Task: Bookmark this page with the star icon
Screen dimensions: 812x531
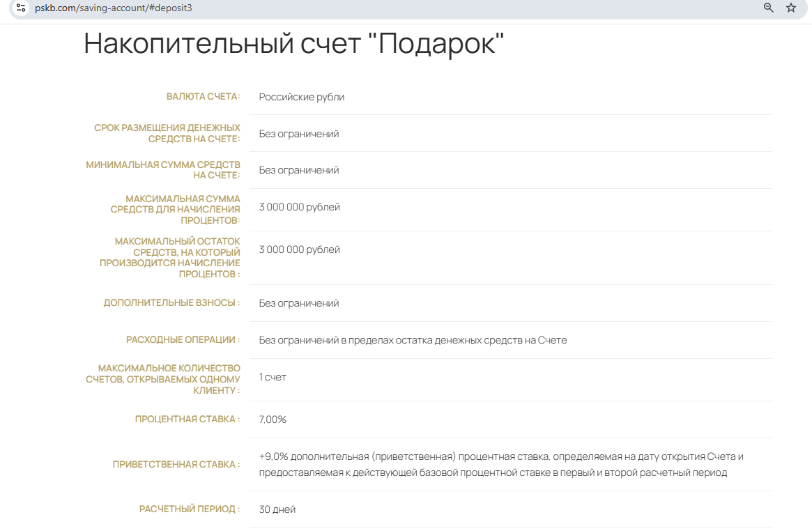Action: 791,8
